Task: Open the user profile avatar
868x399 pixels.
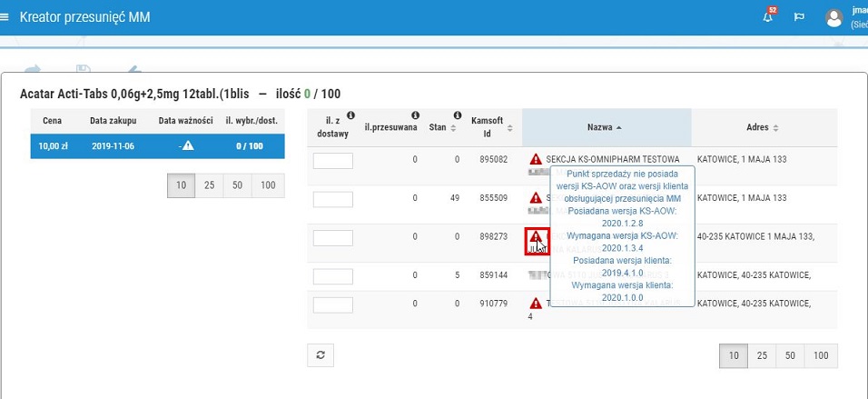Action: (834, 18)
